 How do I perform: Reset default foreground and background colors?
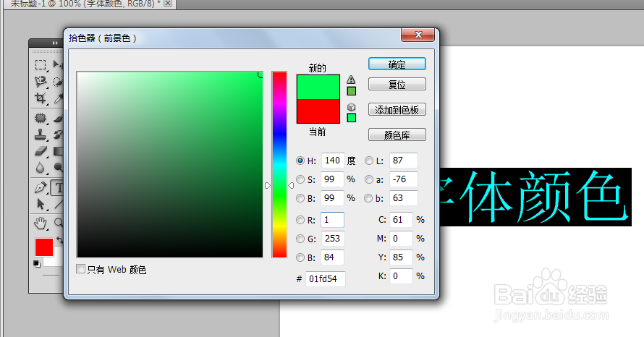click(37, 263)
